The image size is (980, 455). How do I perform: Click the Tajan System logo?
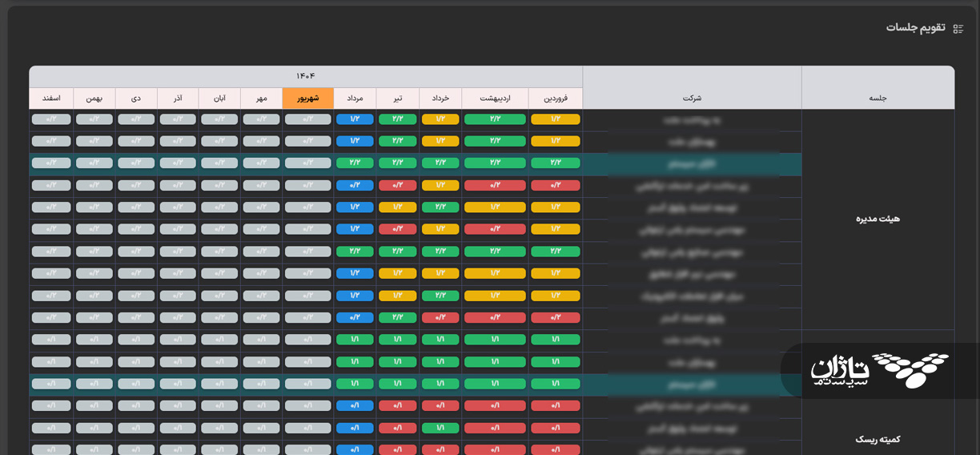[x=880, y=371]
